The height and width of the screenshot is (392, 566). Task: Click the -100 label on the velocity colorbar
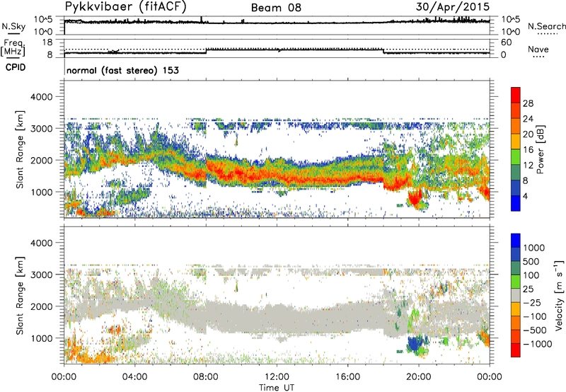click(535, 316)
